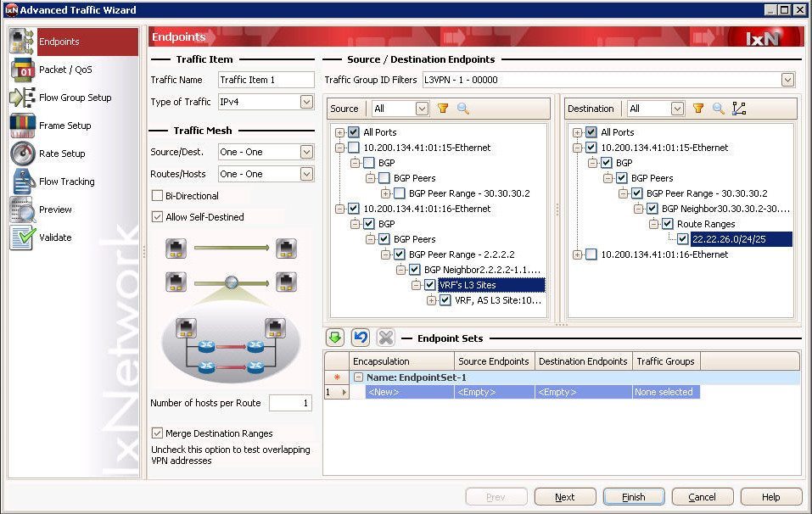Uncheck VRF's L3 Sites checkbox
The height and width of the screenshot is (514, 812).
click(x=430, y=285)
